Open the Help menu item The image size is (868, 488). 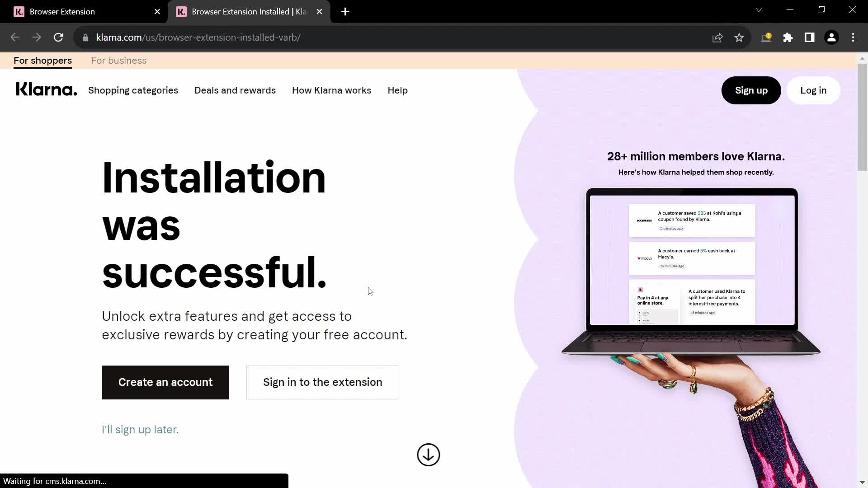point(398,90)
